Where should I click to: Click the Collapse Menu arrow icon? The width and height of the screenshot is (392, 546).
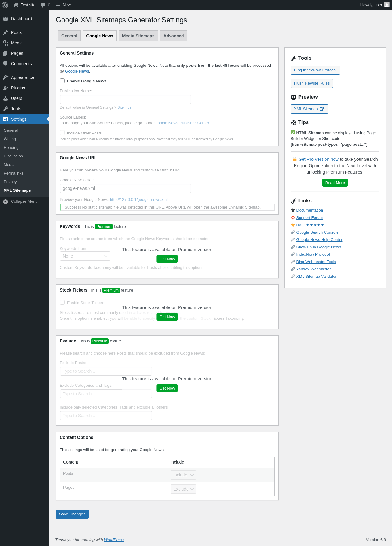click(6, 201)
